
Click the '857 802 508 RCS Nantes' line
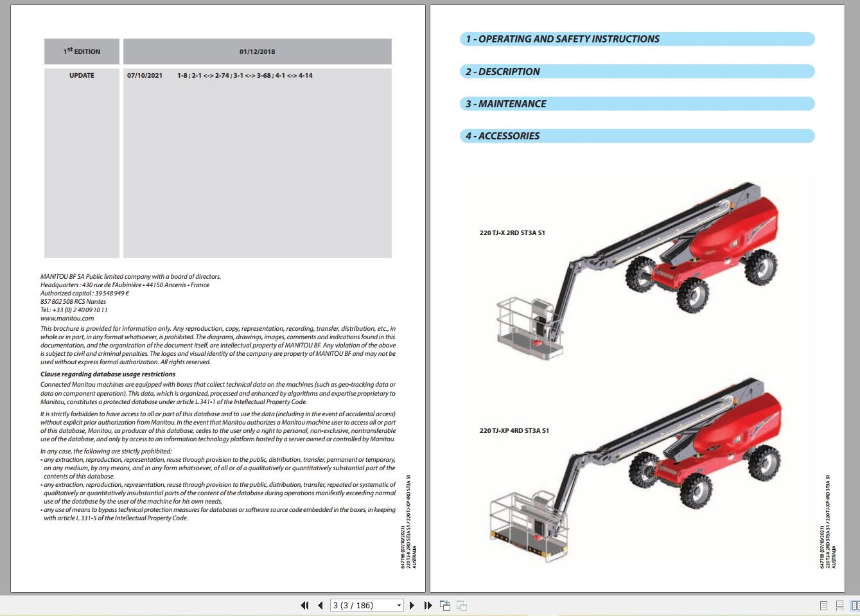[73, 301]
